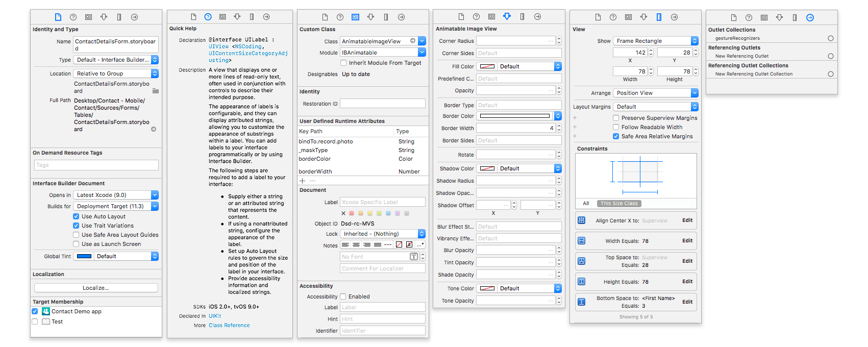Open NSCoding link in declaration
868x347 pixels.
click(249, 46)
